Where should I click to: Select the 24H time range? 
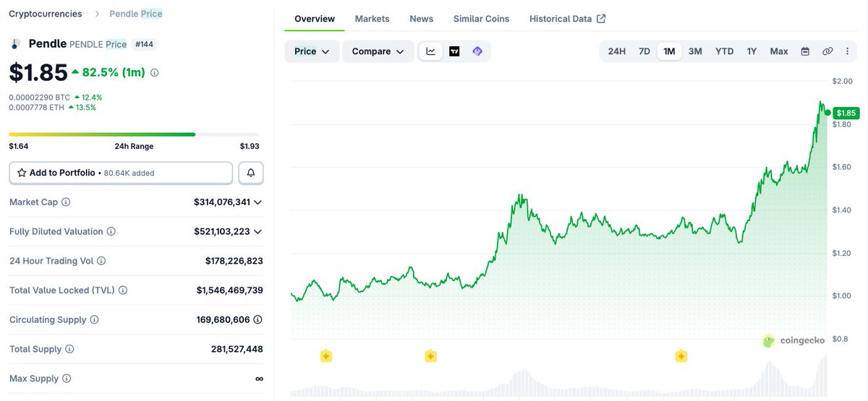[617, 51]
